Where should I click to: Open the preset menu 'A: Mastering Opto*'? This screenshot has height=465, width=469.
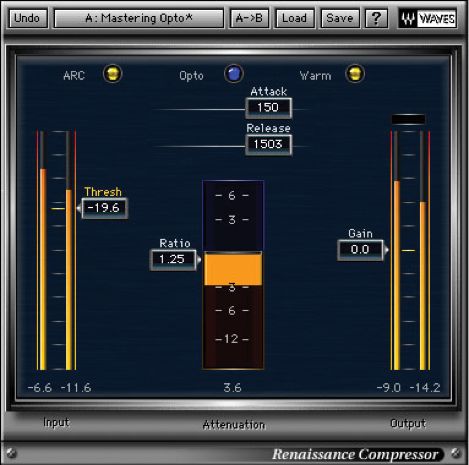point(139,18)
